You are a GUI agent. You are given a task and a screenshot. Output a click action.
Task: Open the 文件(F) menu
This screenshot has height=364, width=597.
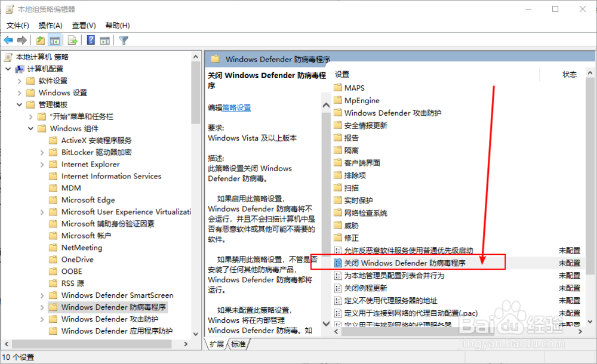point(17,26)
